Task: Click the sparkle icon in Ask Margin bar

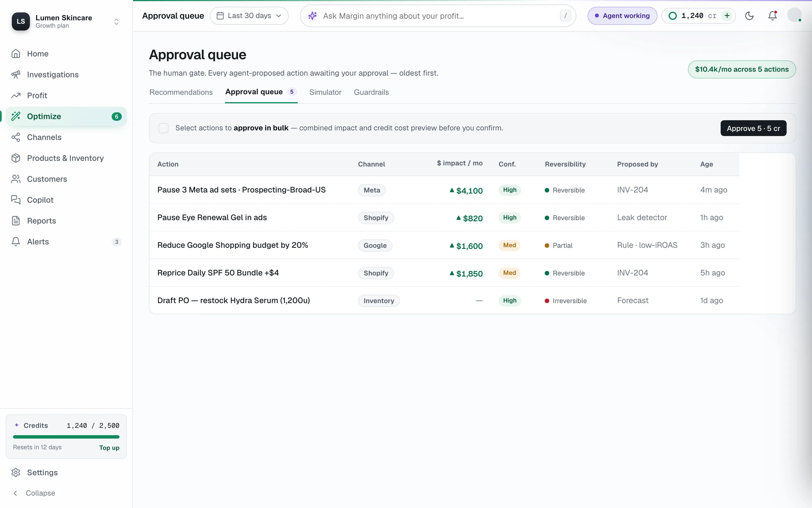Action: (x=312, y=16)
